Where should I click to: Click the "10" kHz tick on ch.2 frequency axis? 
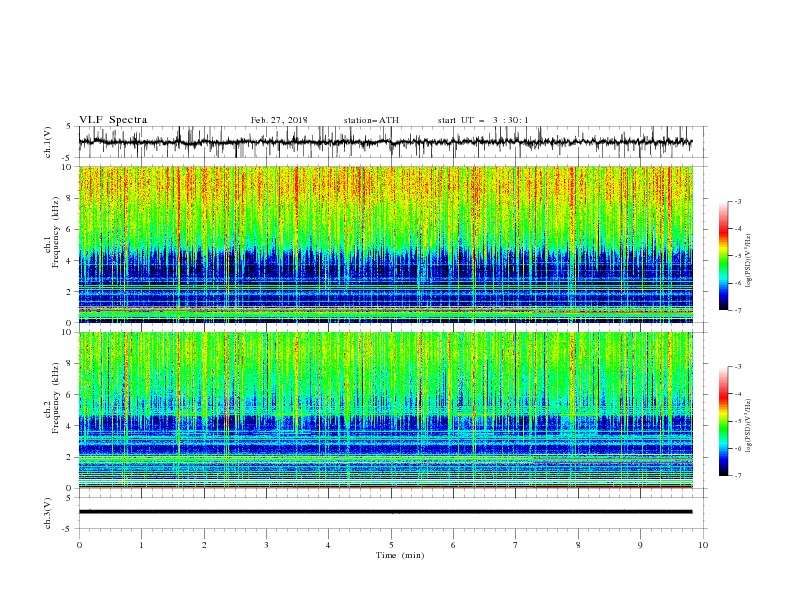click(x=69, y=332)
